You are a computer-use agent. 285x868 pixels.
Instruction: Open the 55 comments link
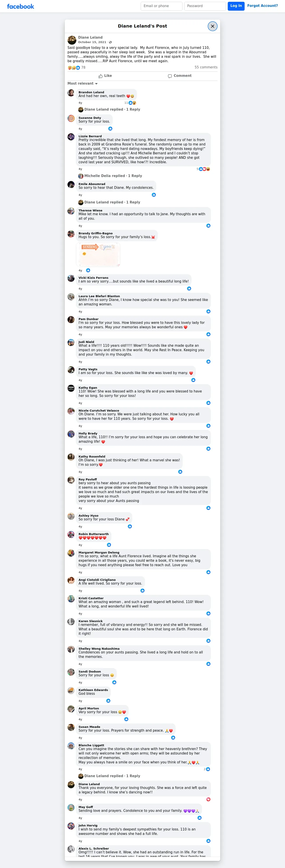(x=206, y=67)
